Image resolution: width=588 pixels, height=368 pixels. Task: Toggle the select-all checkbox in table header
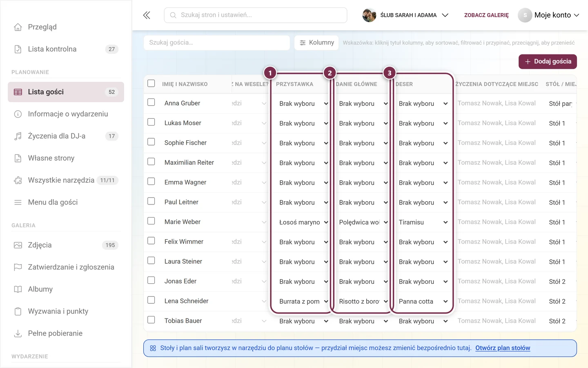[x=151, y=83]
